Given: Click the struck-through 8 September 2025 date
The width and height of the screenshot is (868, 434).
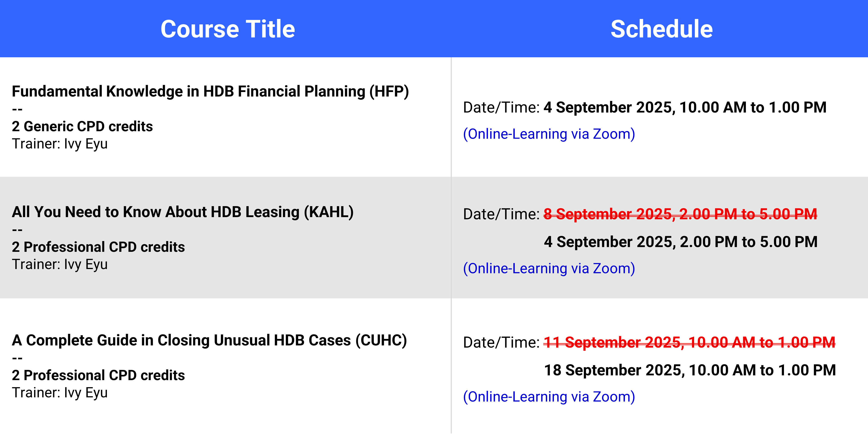Looking at the screenshot, I should coord(680,214).
